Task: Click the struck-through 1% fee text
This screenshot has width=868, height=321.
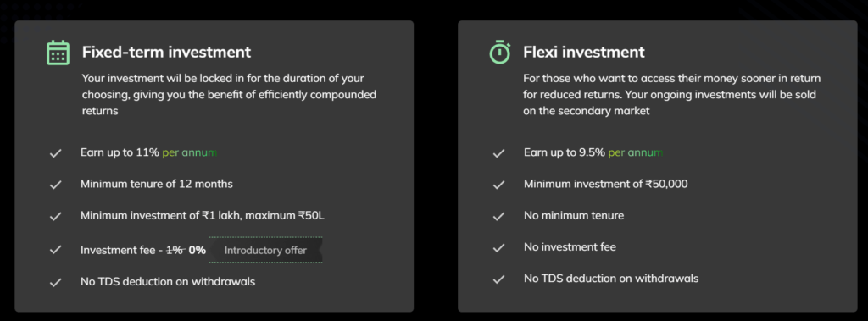Action: coord(175,250)
